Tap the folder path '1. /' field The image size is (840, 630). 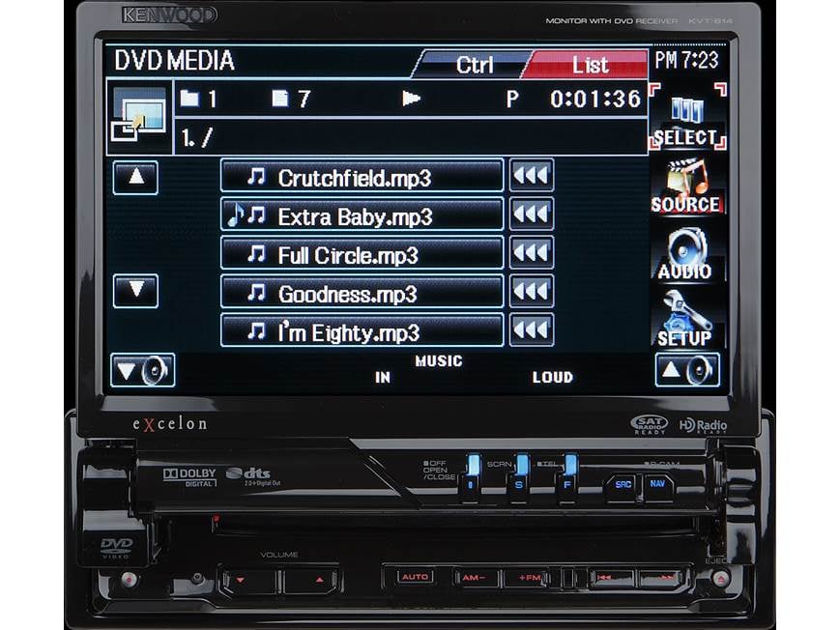click(411, 137)
